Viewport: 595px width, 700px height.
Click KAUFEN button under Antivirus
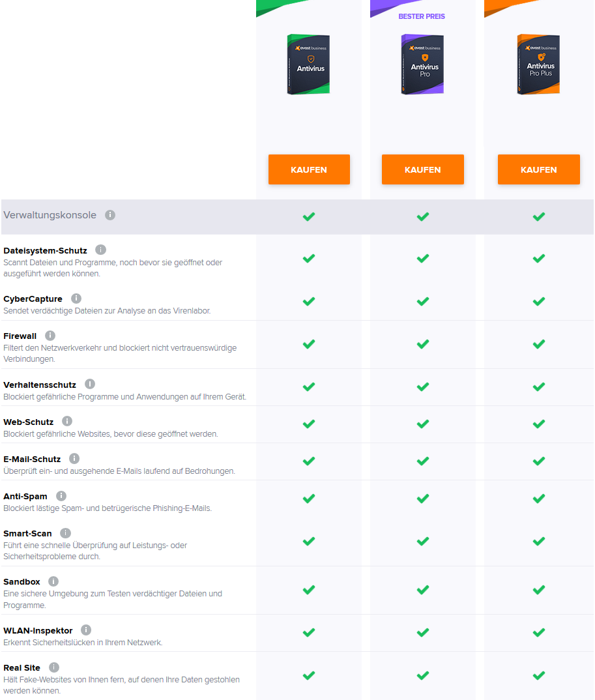click(x=309, y=169)
